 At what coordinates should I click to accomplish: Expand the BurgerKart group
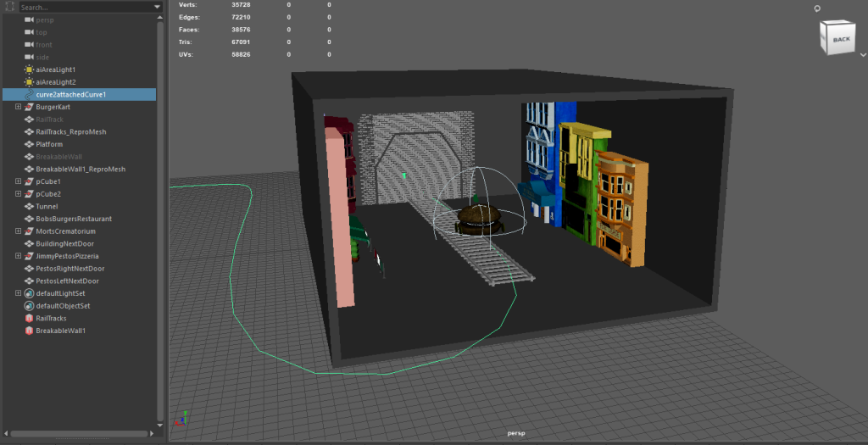pyautogui.click(x=18, y=108)
